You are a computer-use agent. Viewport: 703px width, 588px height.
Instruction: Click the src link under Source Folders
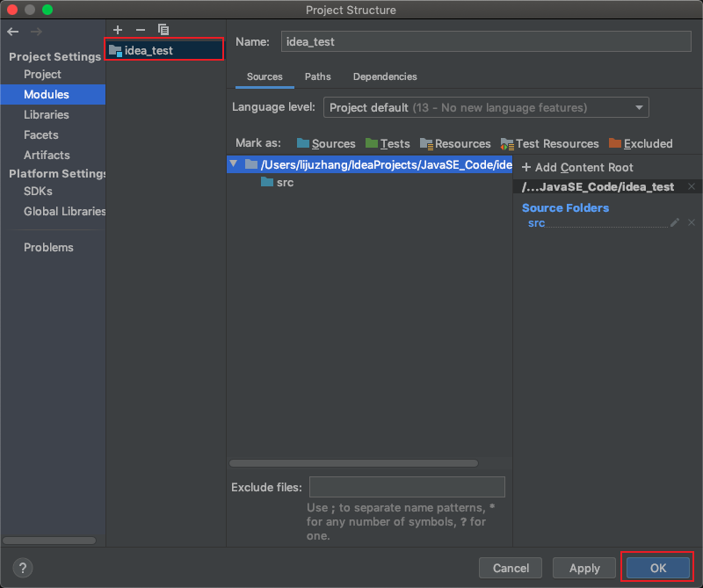coord(536,223)
